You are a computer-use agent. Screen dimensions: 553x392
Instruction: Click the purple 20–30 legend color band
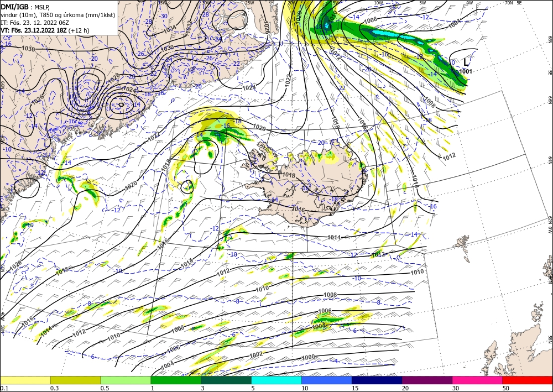[427, 380]
